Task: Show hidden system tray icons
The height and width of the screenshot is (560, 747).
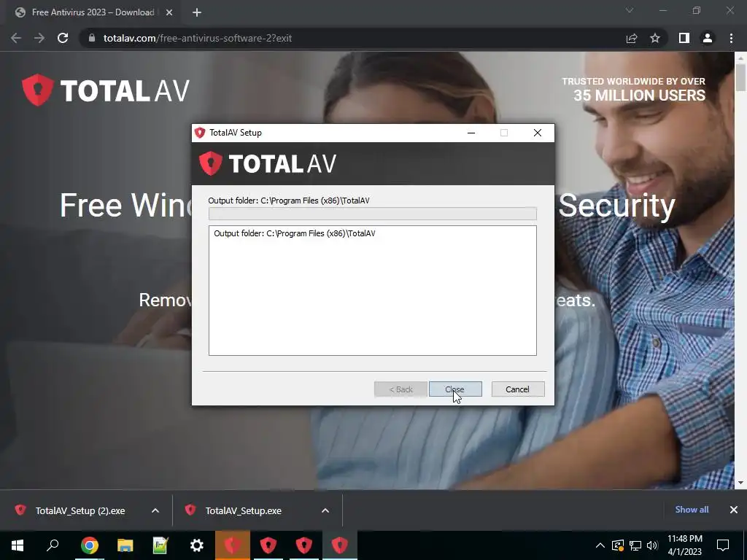Action: point(600,545)
